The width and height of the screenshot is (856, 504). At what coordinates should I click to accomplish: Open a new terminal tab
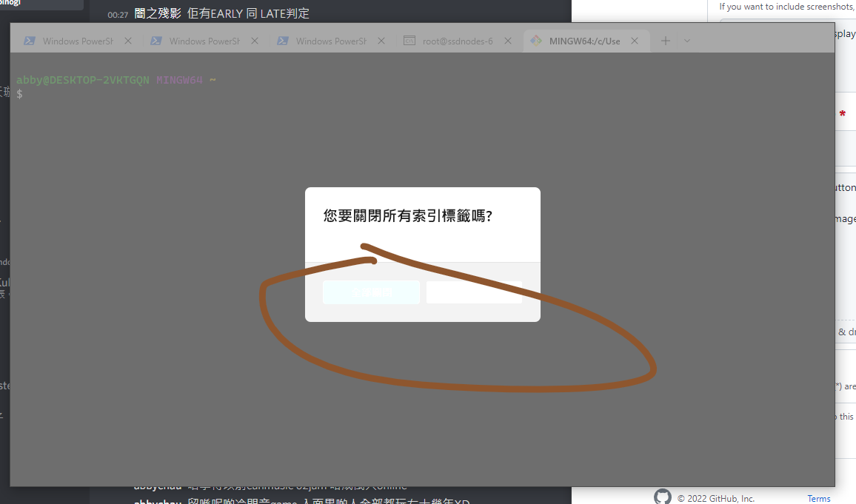click(x=666, y=41)
